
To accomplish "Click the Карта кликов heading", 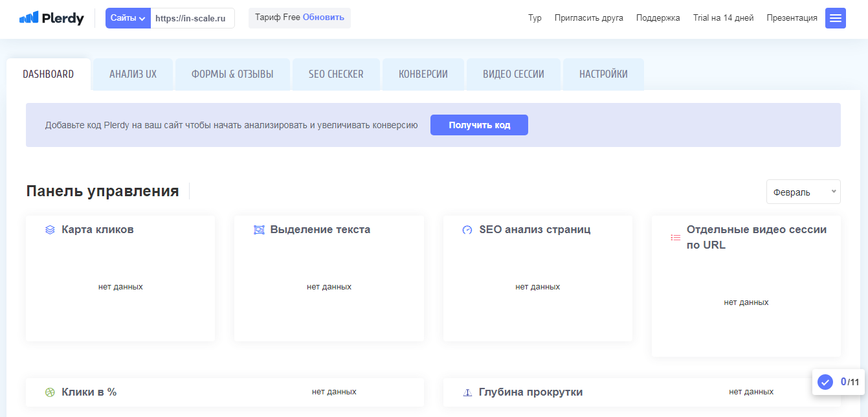I will coord(98,229).
